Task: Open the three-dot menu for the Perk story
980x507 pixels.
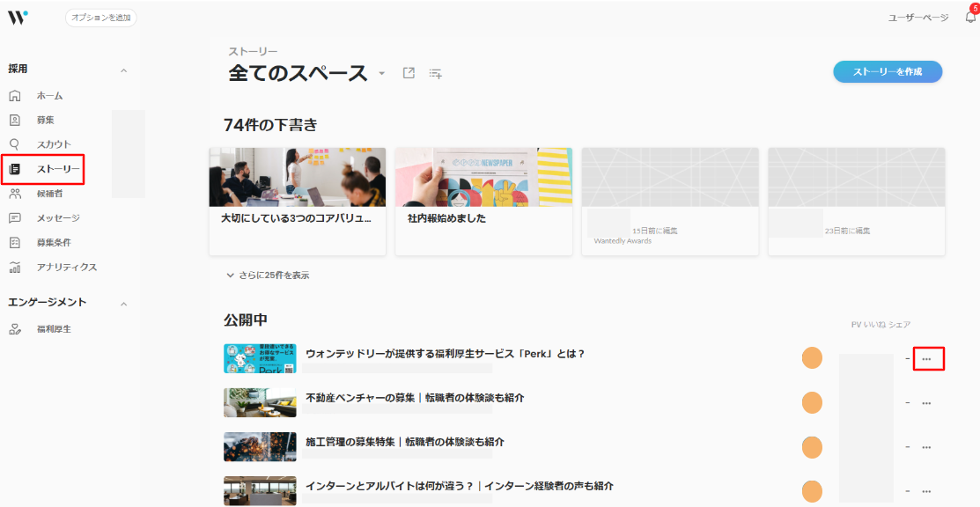Action: tap(926, 359)
